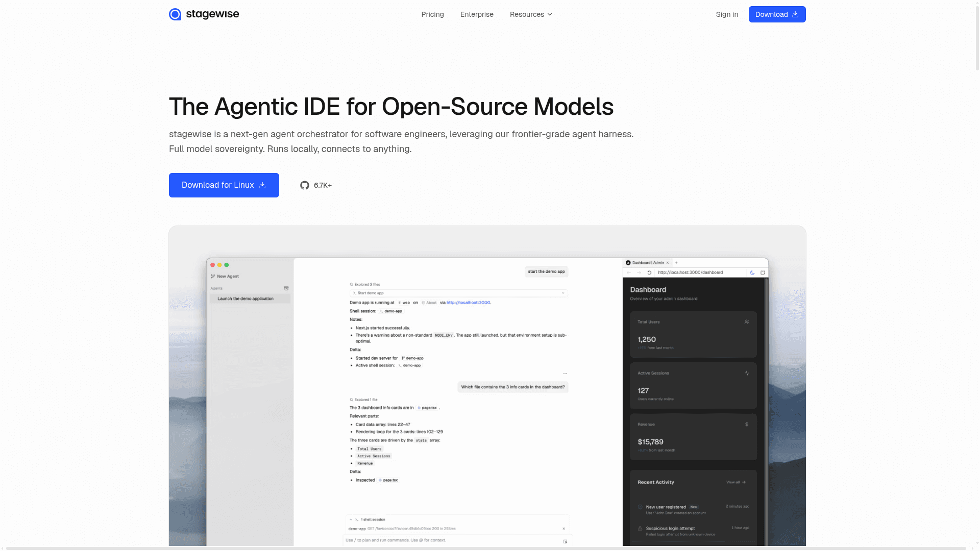This screenshot has width=980, height=551.
Task: Click the archive icon beside Agents heading
Action: (286, 288)
